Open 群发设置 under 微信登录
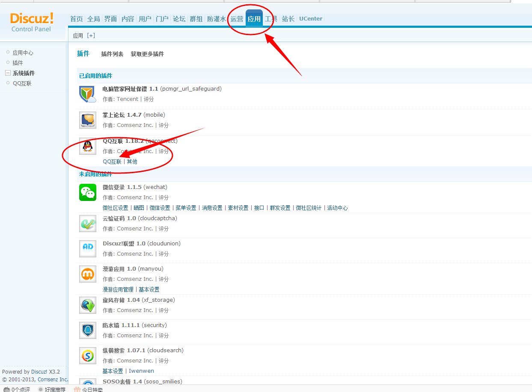The height and width of the screenshot is (392, 532). (x=280, y=208)
